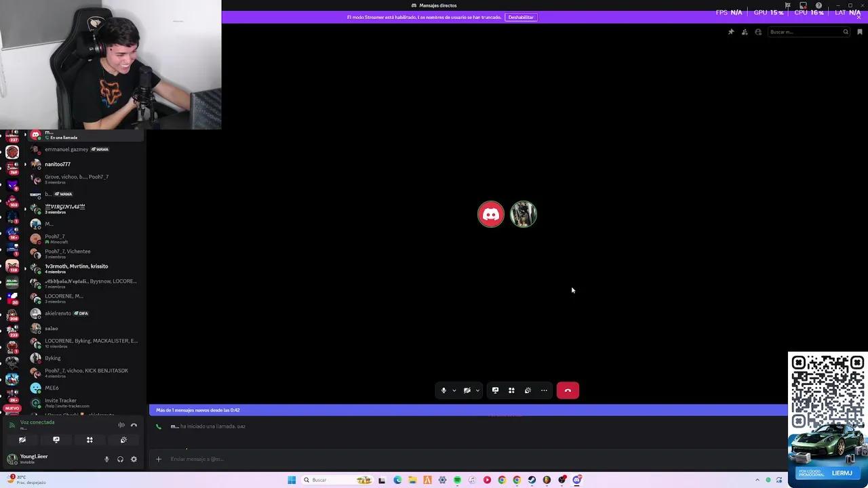Open user settings with the gear icon
This screenshot has height=488, width=868.
[134, 459]
